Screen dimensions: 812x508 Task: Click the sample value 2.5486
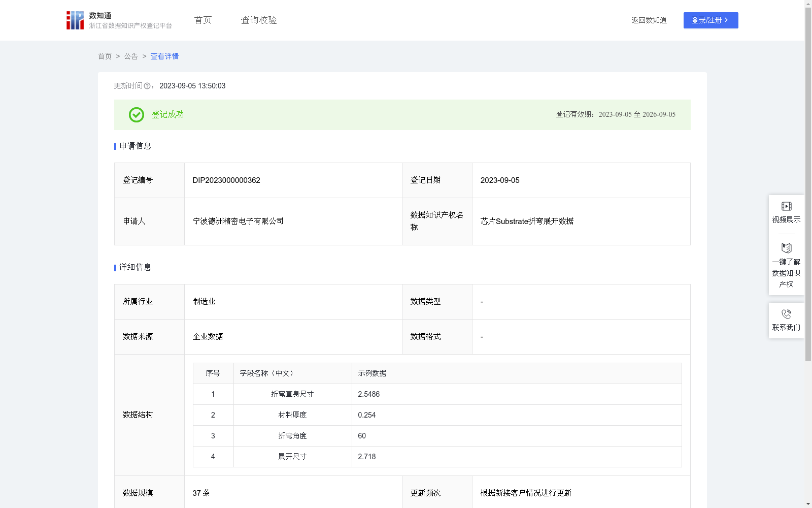click(368, 394)
